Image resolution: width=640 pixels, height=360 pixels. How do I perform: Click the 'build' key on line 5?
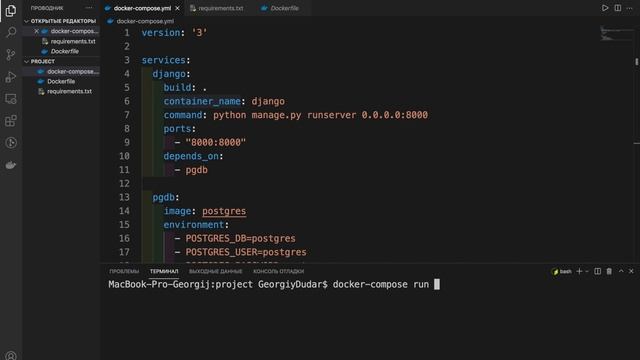(x=177, y=87)
